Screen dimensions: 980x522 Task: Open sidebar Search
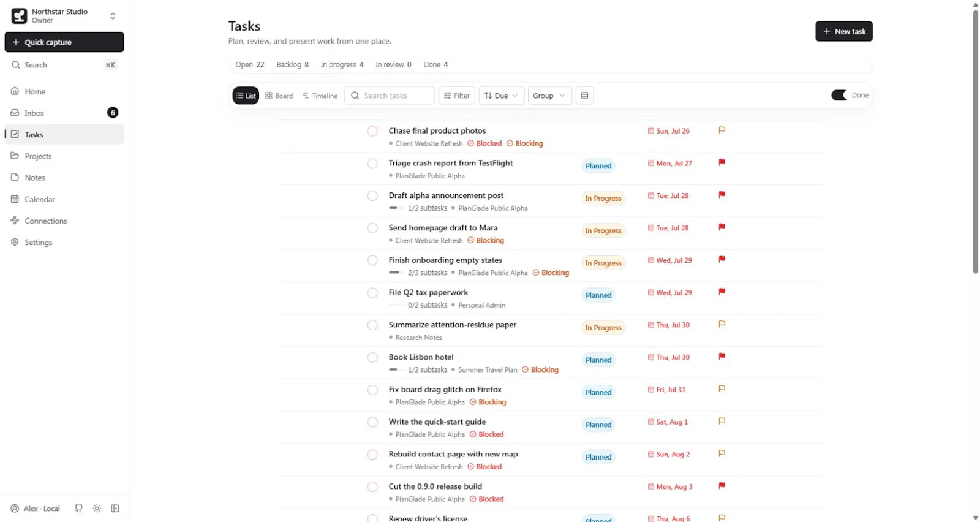pos(64,65)
